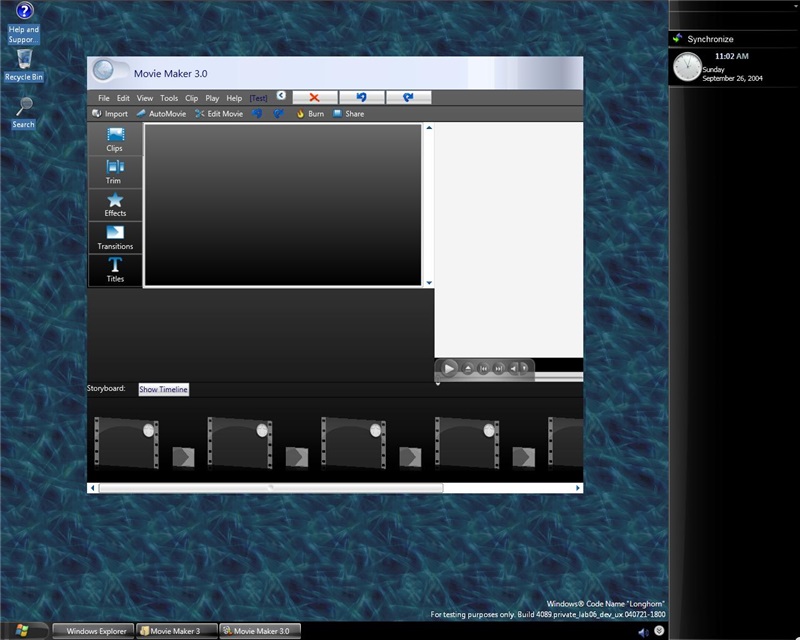Image resolution: width=800 pixels, height=640 pixels.
Task: Click the preview seek bar
Action: point(558,377)
